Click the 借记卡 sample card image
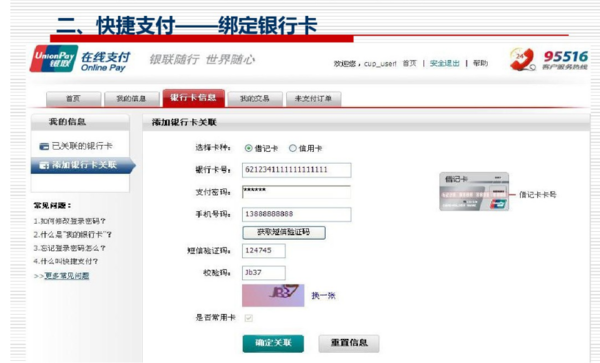The image size is (600, 363). tap(474, 192)
